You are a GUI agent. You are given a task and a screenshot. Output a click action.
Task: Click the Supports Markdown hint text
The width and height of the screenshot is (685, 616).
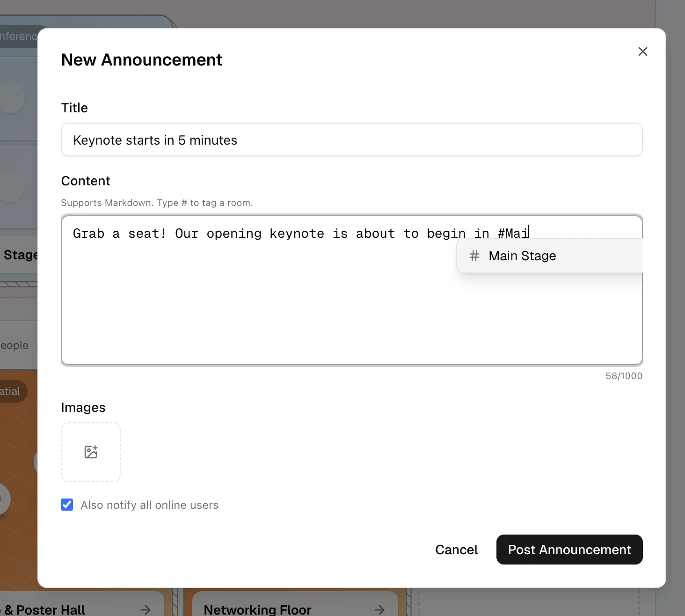pos(157,203)
